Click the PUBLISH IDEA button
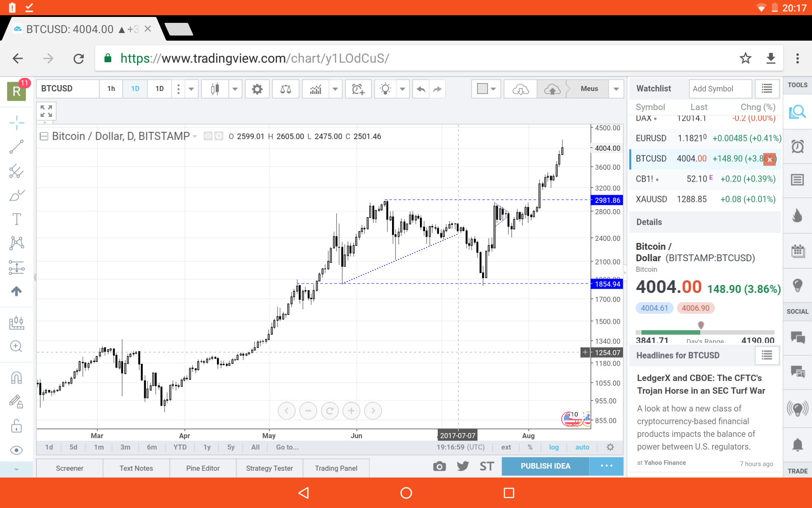Viewport: 812px width, 508px height. tap(545, 466)
